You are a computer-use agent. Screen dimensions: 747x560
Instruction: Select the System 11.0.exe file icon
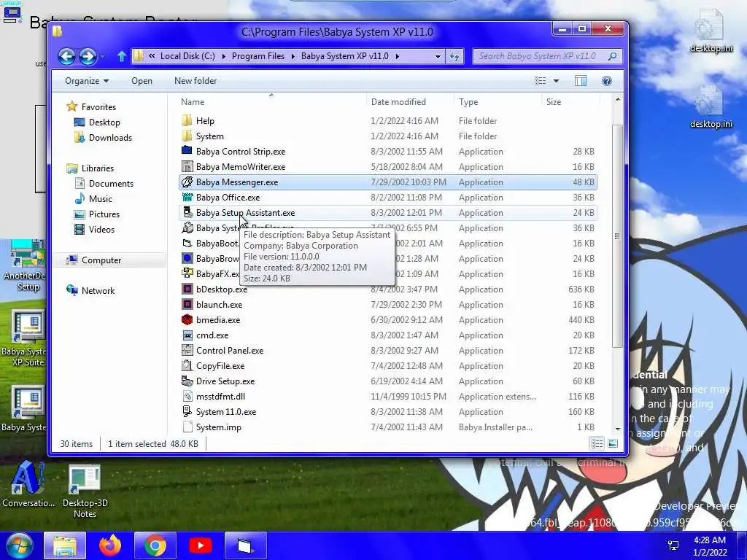pos(187,411)
